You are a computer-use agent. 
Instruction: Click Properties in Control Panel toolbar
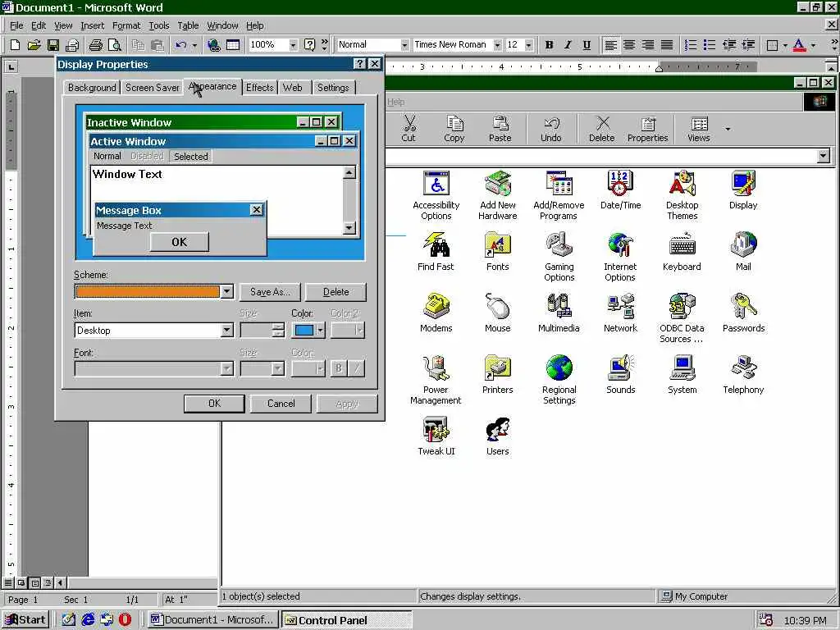point(648,129)
